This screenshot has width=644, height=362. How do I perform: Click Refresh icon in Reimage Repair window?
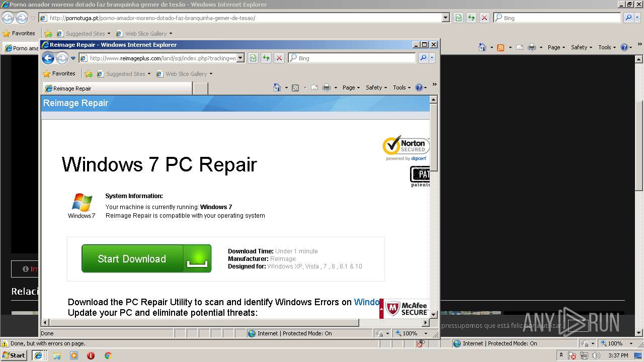click(266, 58)
